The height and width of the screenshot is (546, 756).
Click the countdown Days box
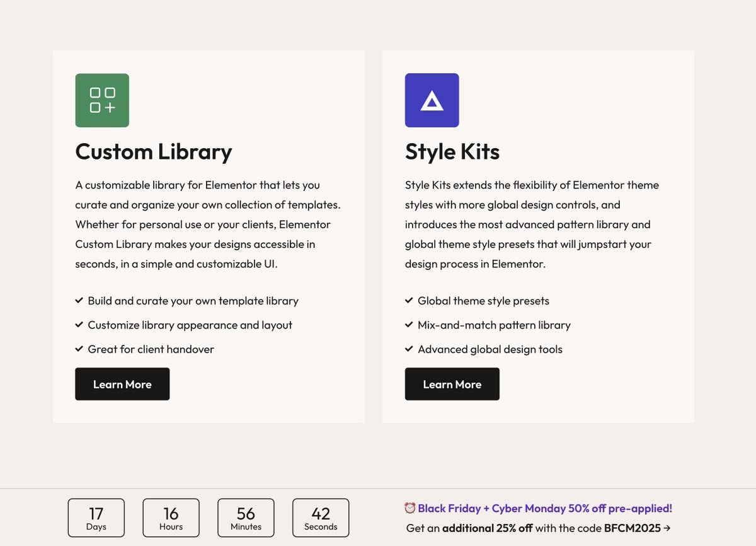[96, 518]
